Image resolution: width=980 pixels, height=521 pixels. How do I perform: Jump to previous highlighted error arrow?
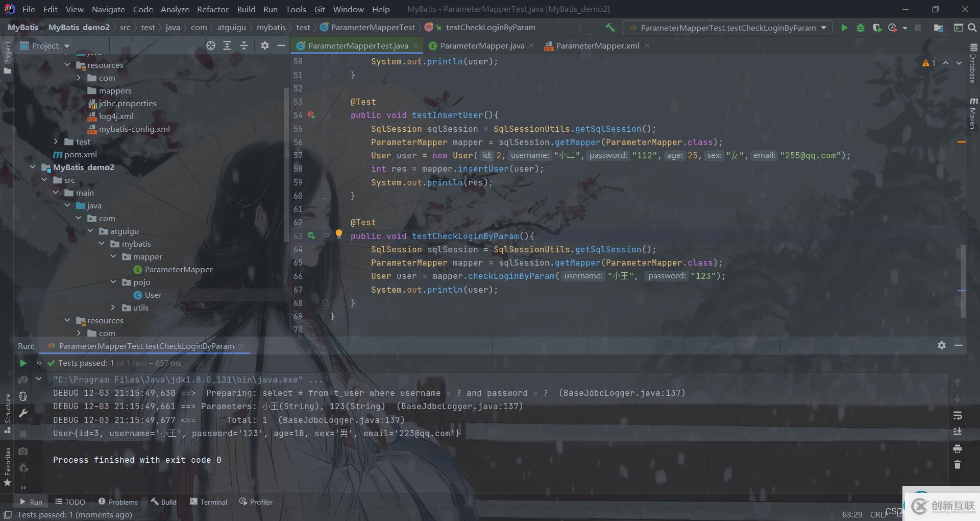pos(946,63)
